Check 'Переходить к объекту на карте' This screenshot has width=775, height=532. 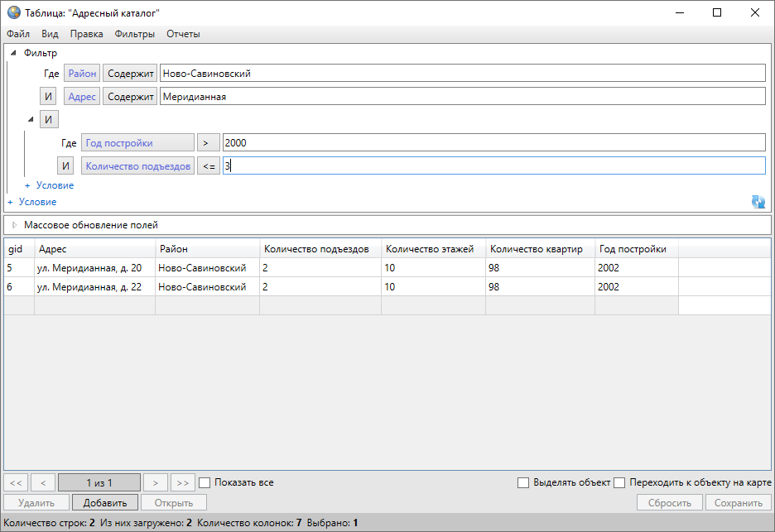pos(619,482)
